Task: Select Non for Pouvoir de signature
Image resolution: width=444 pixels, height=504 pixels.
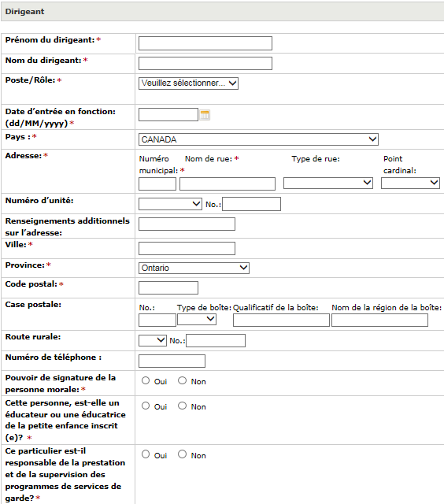Action: (182, 380)
